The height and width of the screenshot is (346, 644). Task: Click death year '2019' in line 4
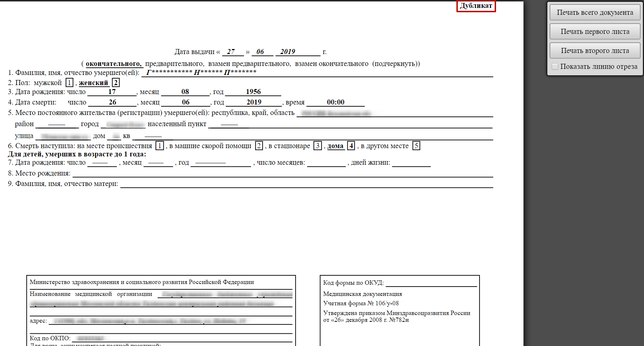point(254,102)
